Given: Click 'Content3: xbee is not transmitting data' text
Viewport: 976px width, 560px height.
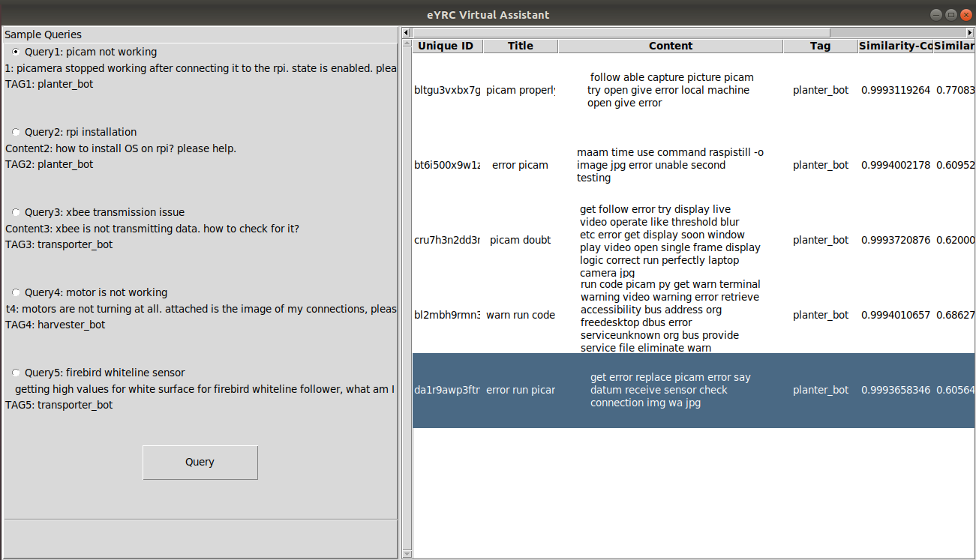Looking at the screenshot, I should (152, 229).
